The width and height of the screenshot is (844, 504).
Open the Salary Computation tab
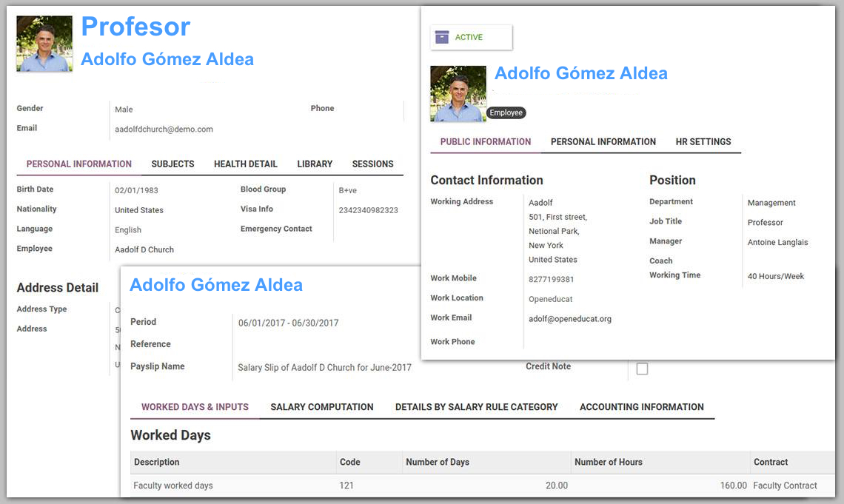point(321,407)
